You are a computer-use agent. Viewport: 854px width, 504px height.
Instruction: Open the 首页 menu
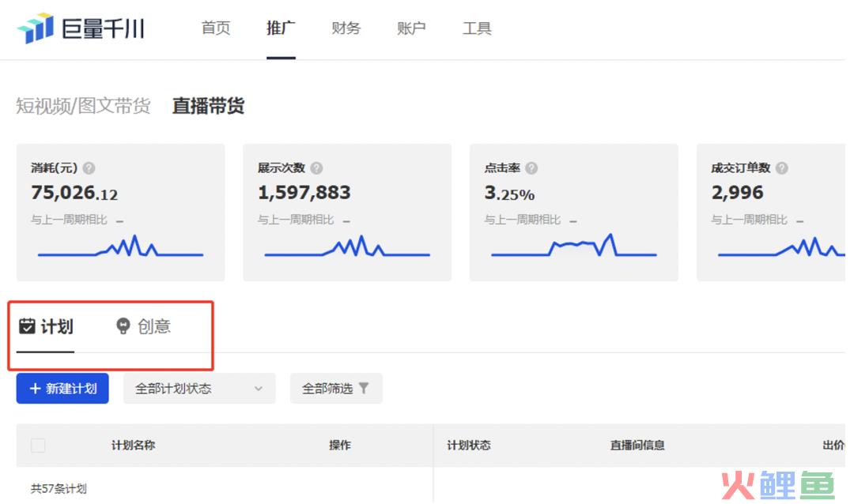pyautogui.click(x=216, y=28)
